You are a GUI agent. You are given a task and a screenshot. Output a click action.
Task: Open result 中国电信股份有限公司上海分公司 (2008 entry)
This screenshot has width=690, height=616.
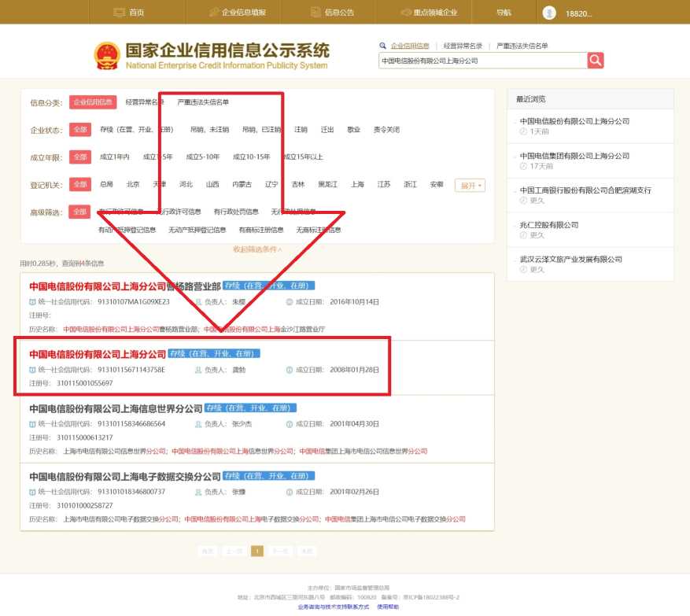click(x=98, y=354)
